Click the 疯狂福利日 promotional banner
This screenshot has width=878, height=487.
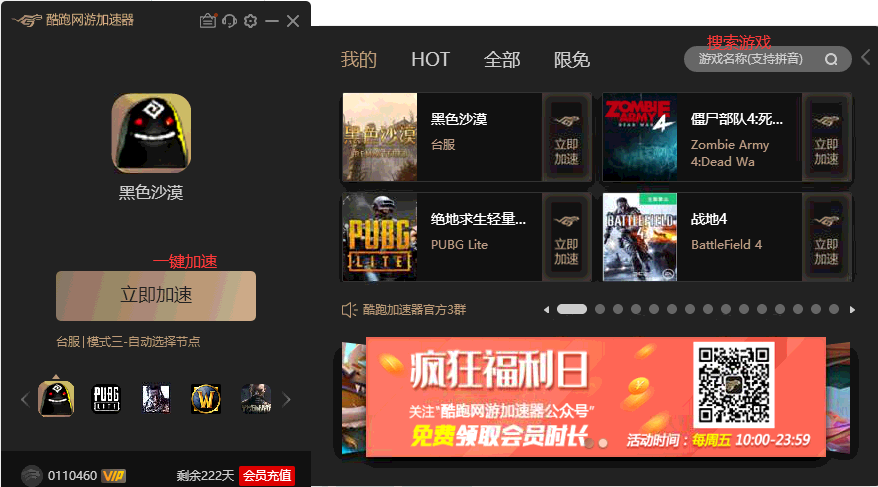point(596,396)
